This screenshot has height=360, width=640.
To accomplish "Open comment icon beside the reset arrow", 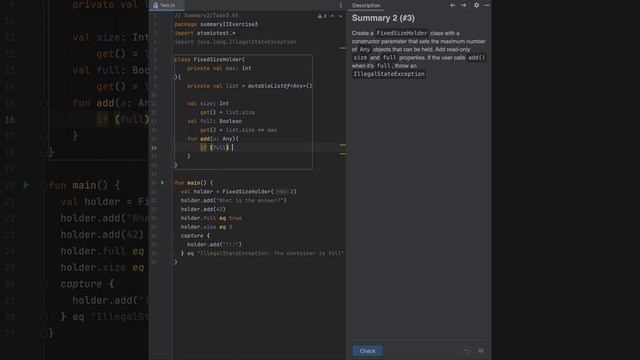I will pos(481,351).
